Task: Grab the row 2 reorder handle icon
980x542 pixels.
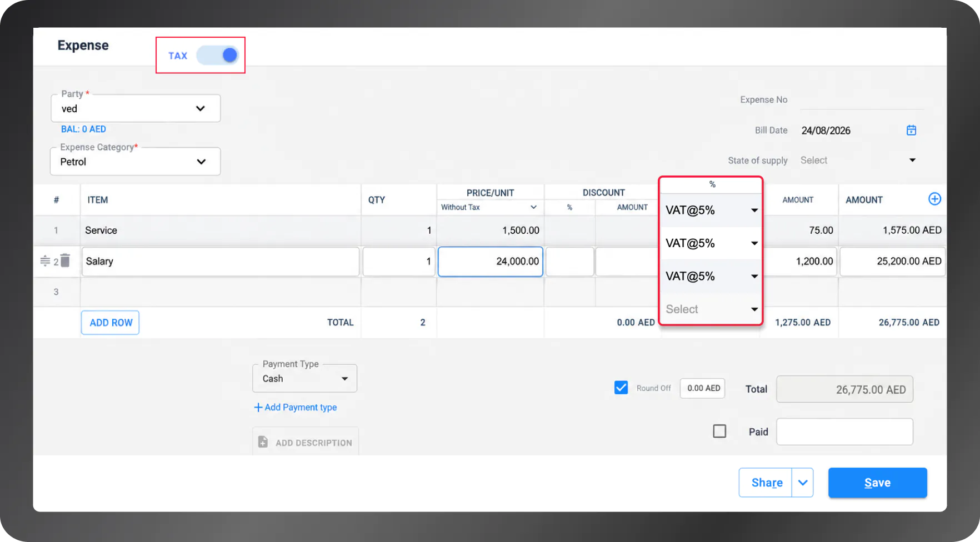Action: click(x=45, y=260)
